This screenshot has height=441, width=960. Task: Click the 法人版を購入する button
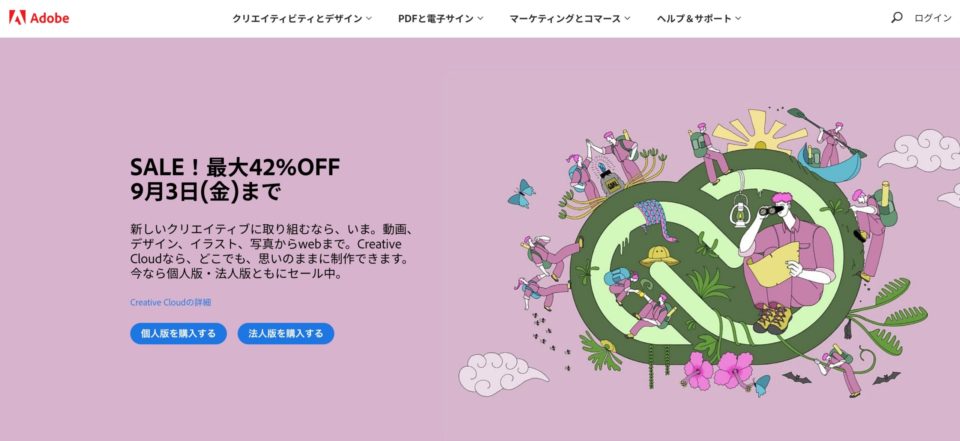[x=286, y=334]
